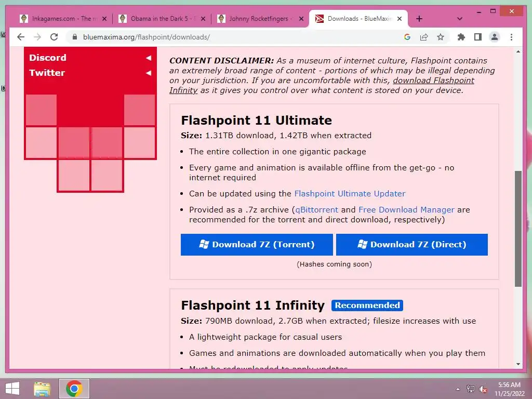Screen dimensions: 532x399
Task: Toggle the Chrome side panel
Action: [x=478, y=37]
